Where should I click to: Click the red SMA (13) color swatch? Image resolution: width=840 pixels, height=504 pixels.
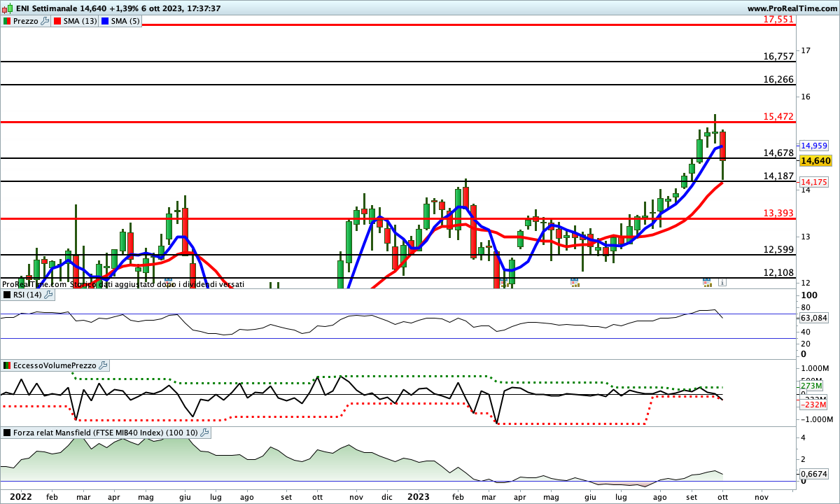56,21
